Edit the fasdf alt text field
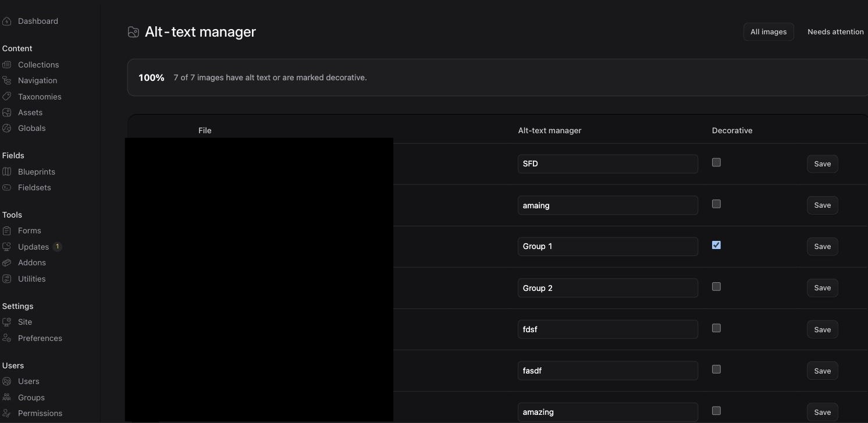This screenshot has height=423, width=868. coord(608,371)
